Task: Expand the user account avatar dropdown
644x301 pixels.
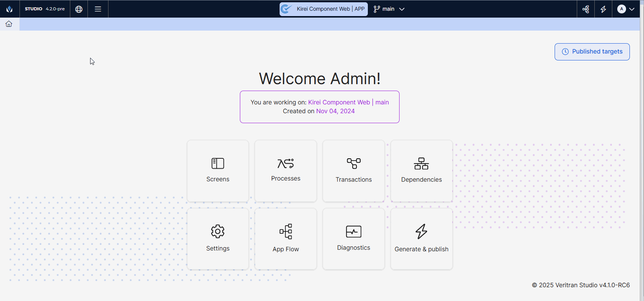Action: [x=626, y=9]
